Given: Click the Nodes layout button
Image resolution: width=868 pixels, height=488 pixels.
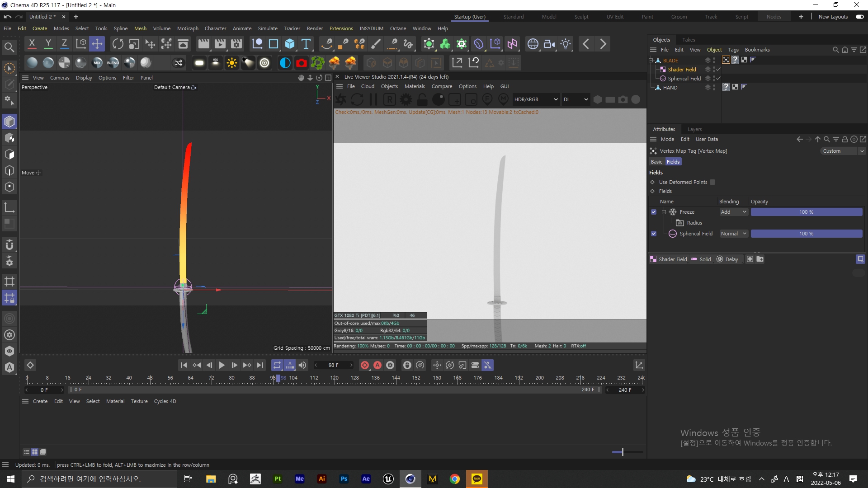Looking at the screenshot, I should [x=774, y=16].
